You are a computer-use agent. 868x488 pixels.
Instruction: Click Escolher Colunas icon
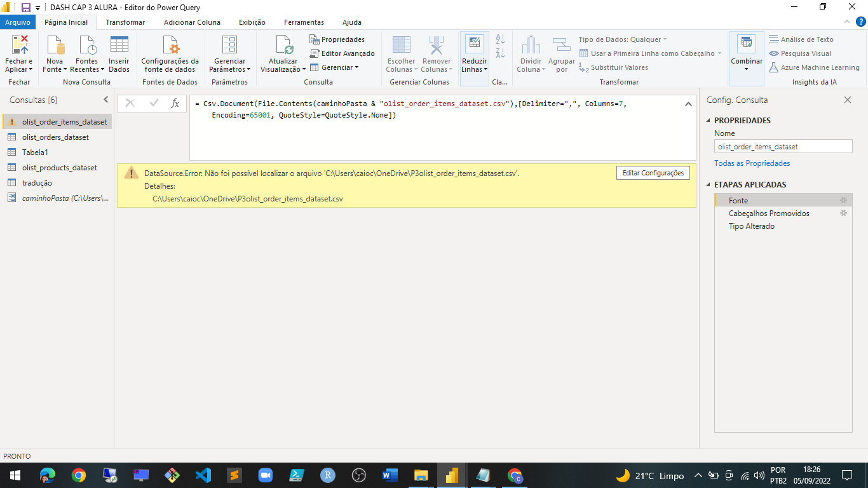401,46
